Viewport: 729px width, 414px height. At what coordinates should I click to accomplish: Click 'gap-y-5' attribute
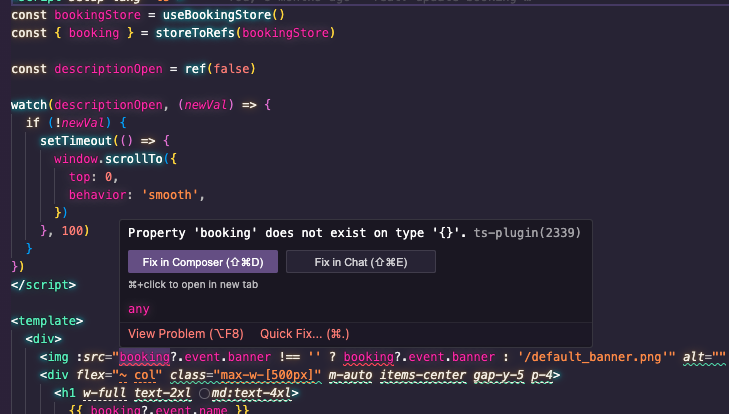tap(498, 375)
